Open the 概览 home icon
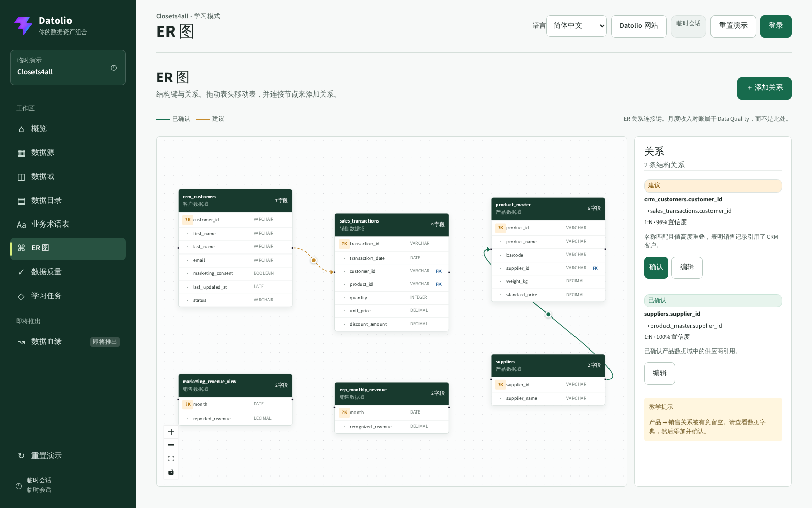Image resolution: width=812 pixels, height=508 pixels. 21,129
